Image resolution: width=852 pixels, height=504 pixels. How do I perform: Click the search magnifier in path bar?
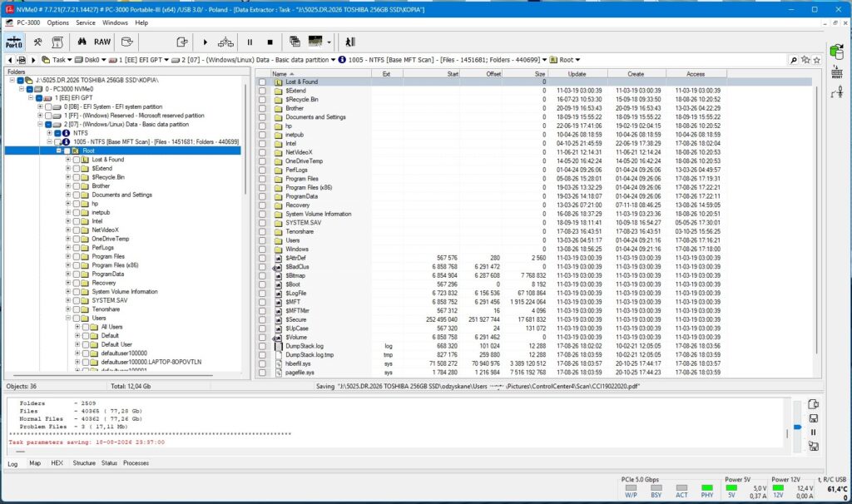tap(794, 60)
